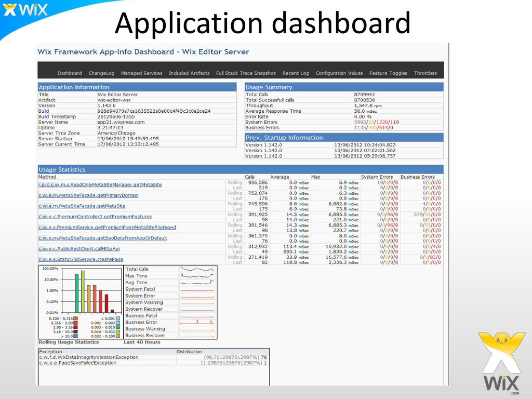Click the < 0.001 legend swatch
The width and height of the screenshot is (532, 399).
(118, 318)
